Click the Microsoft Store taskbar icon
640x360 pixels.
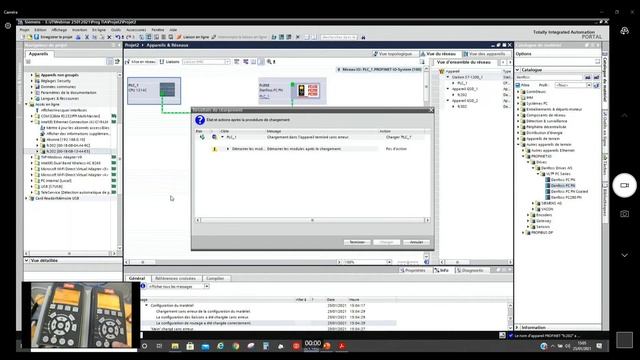tap(190, 346)
